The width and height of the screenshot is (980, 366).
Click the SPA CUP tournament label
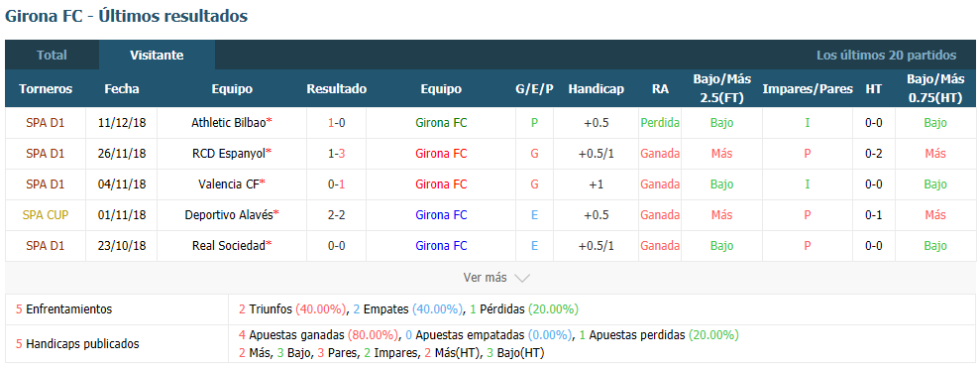[46, 214]
